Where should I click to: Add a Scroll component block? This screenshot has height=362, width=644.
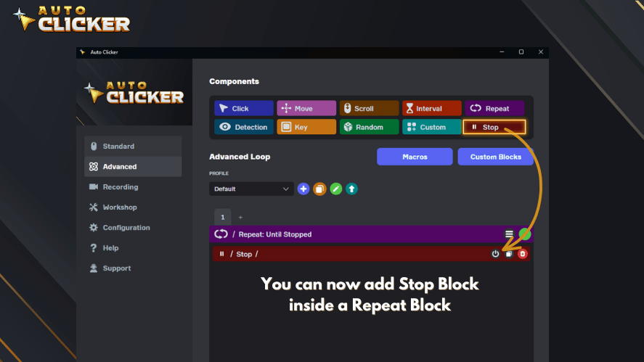click(x=369, y=108)
